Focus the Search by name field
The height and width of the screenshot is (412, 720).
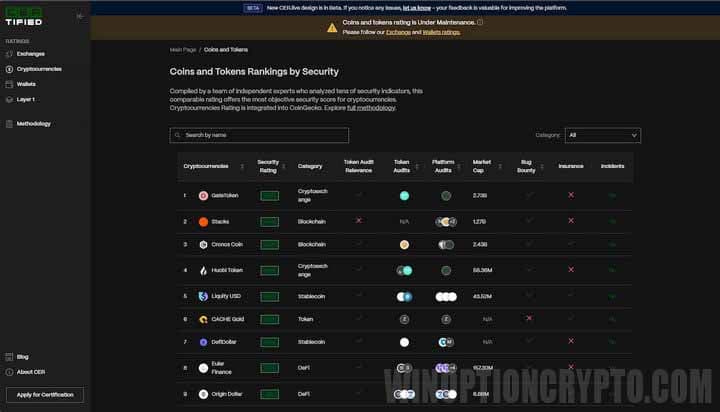tap(260, 135)
